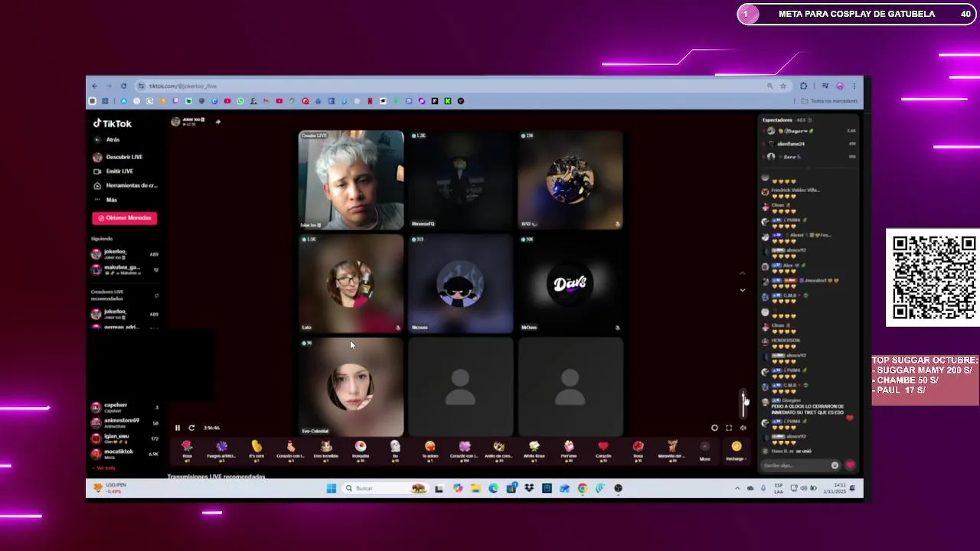The width and height of the screenshot is (980, 551).
Task: Click the Obtener Monedas button
Action: (x=125, y=218)
